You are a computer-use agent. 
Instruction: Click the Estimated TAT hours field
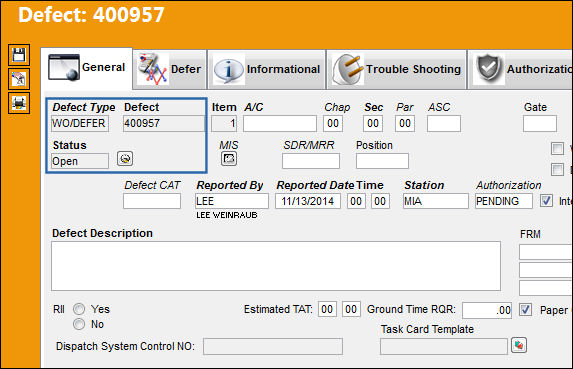[x=327, y=309]
